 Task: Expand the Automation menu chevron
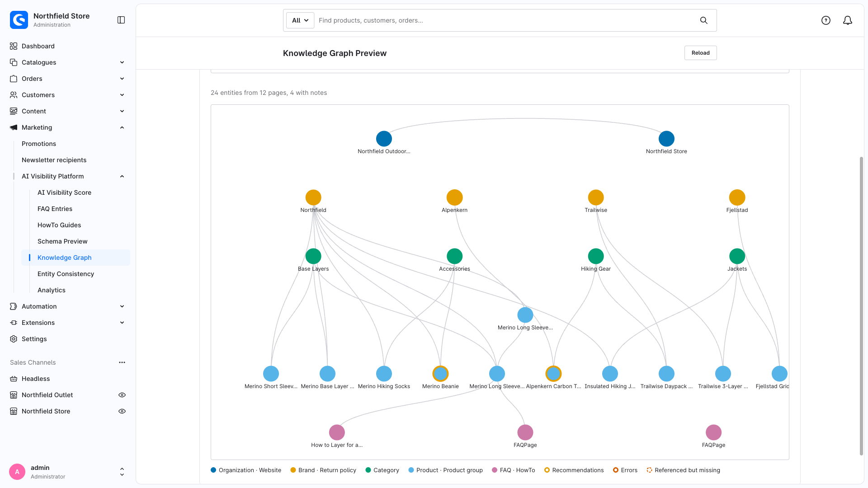click(x=122, y=306)
